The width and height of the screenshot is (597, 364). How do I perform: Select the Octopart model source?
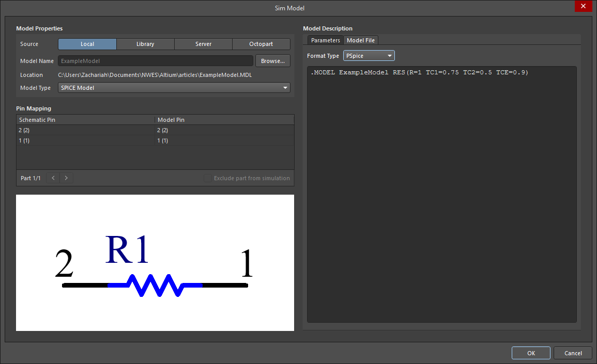tap(261, 44)
